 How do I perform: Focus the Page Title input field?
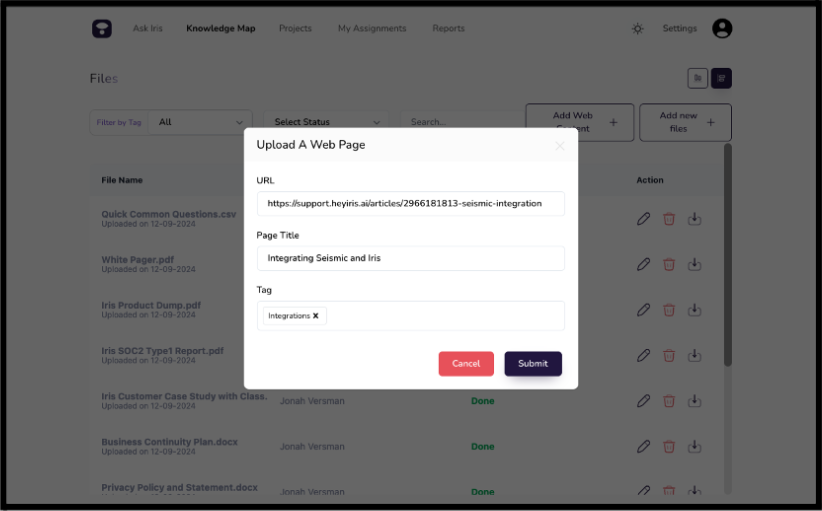410,258
